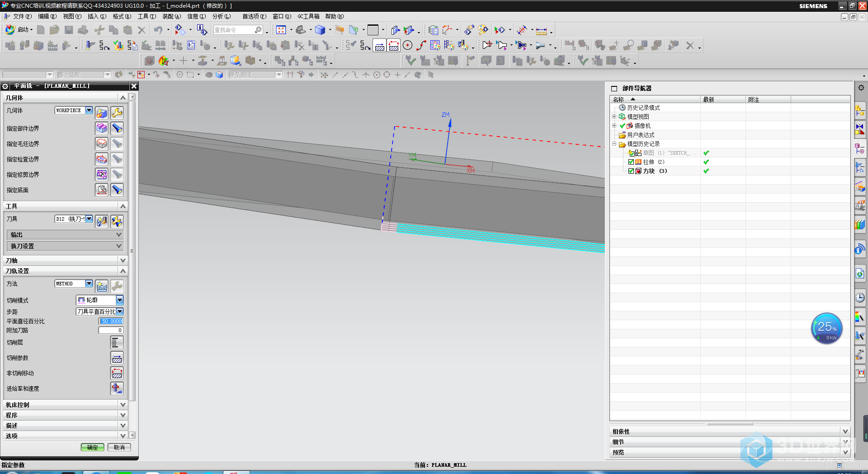The width and height of the screenshot is (868, 474).
Task: Open the 编辑(E) menu
Action: pyautogui.click(x=47, y=16)
